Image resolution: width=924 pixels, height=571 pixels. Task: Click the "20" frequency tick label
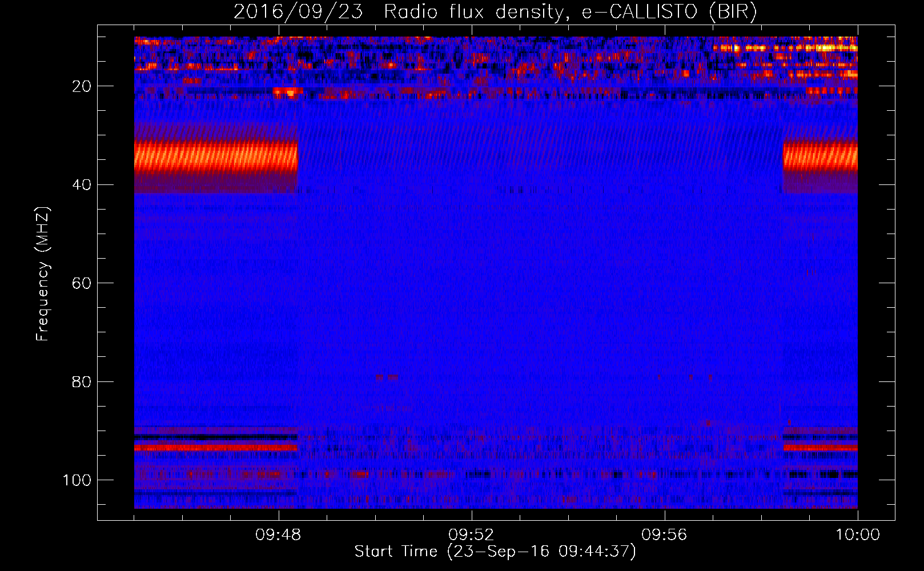82,86
